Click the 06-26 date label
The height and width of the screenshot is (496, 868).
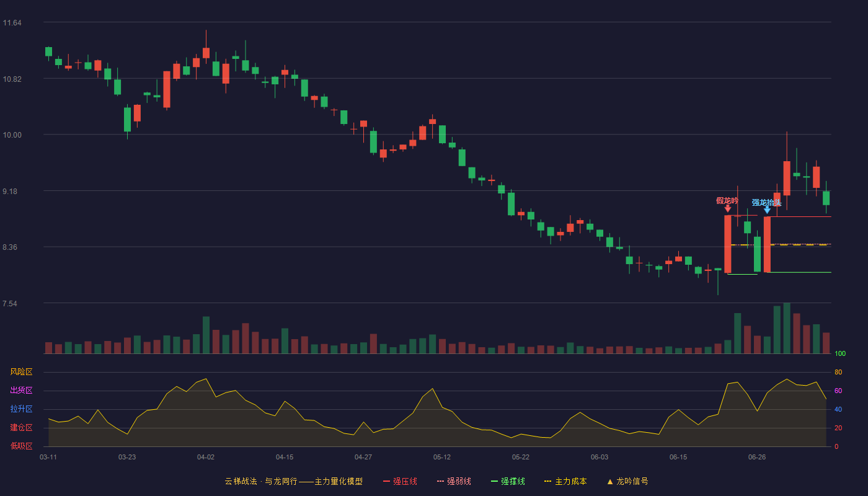click(x=757, y=457)
